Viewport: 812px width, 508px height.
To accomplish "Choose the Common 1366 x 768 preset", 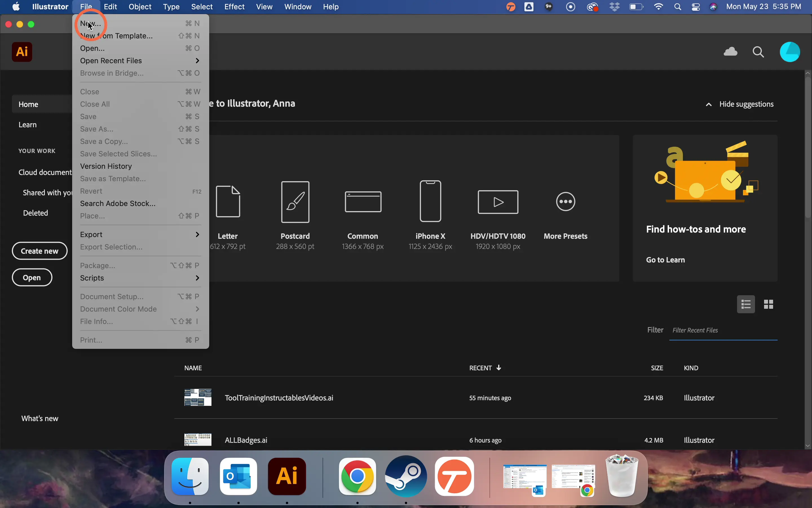I will click(x=363, y=202).
